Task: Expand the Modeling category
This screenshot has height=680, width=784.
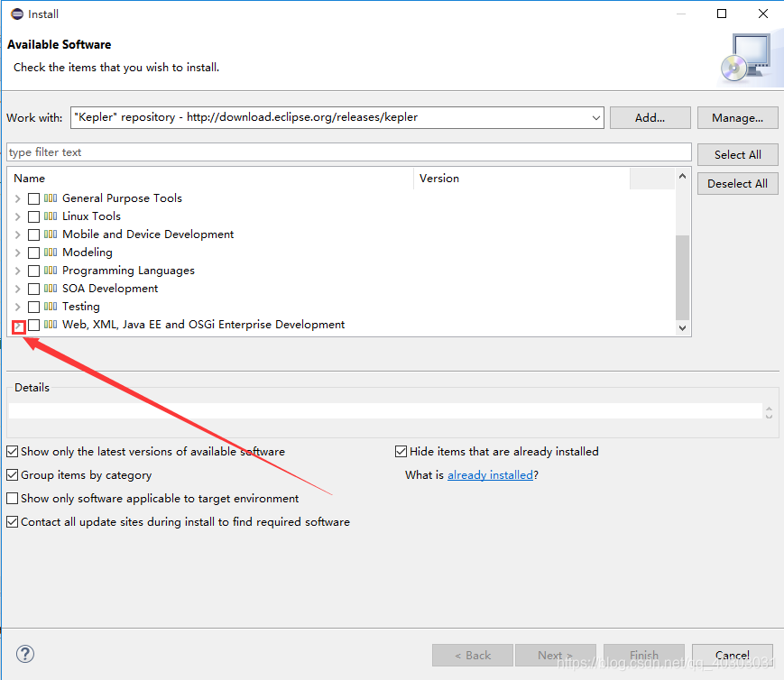Action: point(17,253)
